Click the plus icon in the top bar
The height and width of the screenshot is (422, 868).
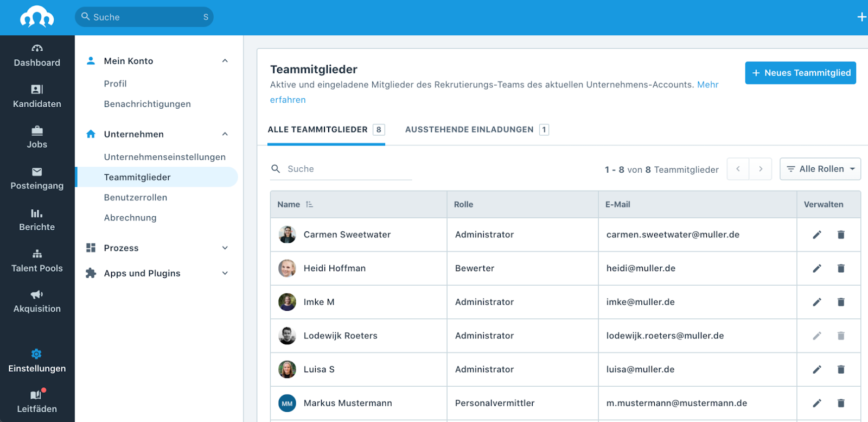click(861, 17)
